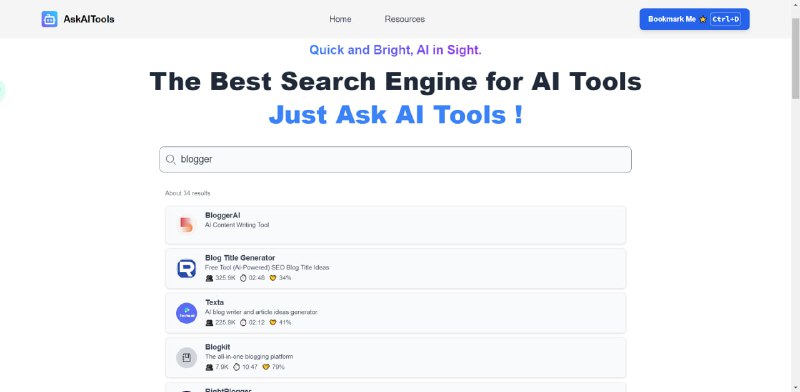Click the AskAITools robot logo icon
Viewport: 800px width, 392px height.
[x=49, y=19]
